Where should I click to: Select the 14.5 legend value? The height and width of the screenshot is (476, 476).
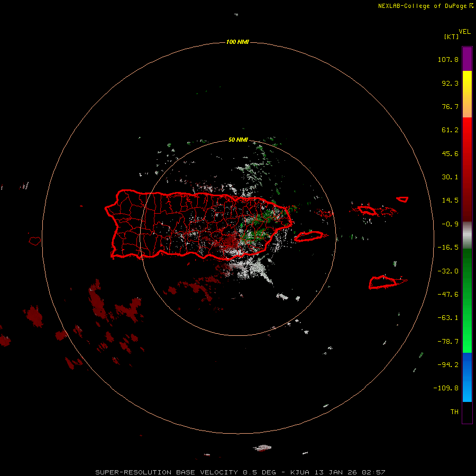(450, 200)
